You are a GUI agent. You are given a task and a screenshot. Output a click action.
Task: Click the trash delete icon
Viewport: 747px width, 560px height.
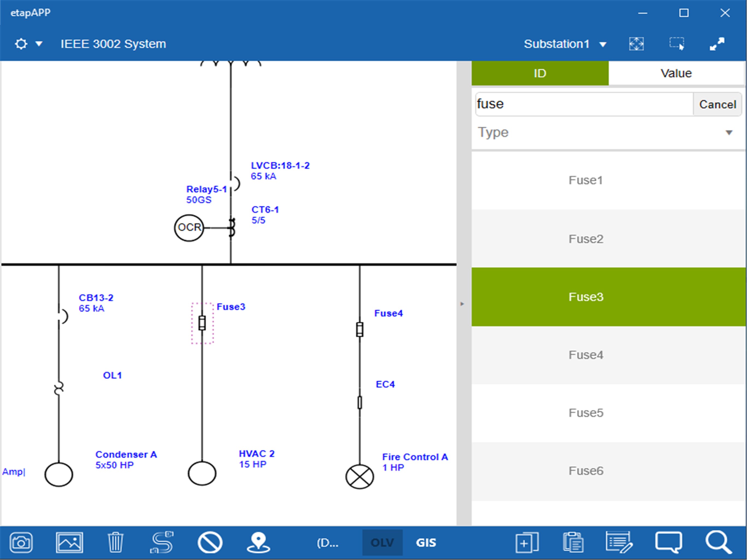coord(115,543)
